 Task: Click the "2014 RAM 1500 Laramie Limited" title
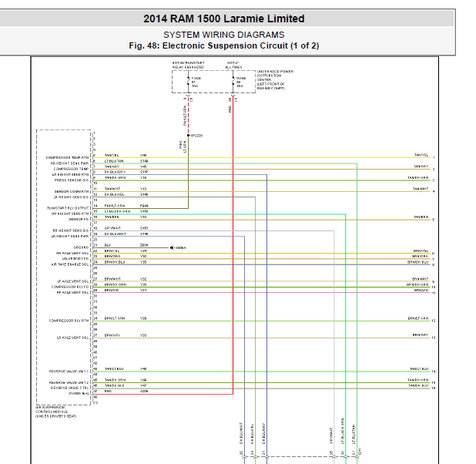tap(223, 18)
